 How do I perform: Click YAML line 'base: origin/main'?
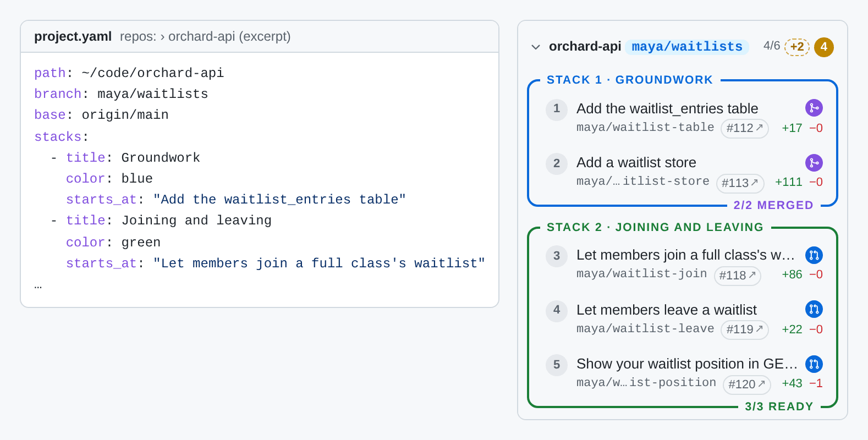[101, 115]
